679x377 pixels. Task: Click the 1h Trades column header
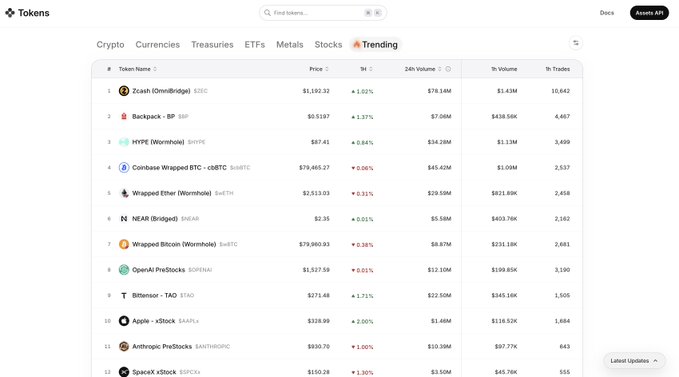click(557, 69)
